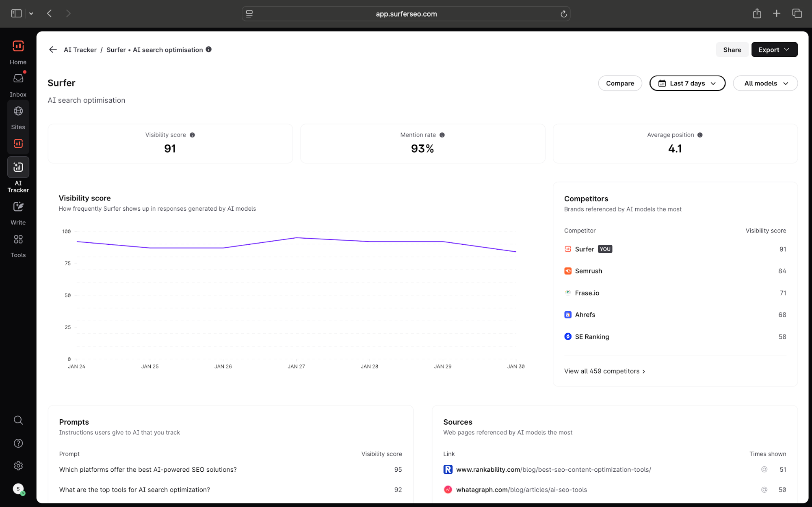The width and height of the screenshot is (812, 507).
Task: Click the Share button
Action: point(732,50)
